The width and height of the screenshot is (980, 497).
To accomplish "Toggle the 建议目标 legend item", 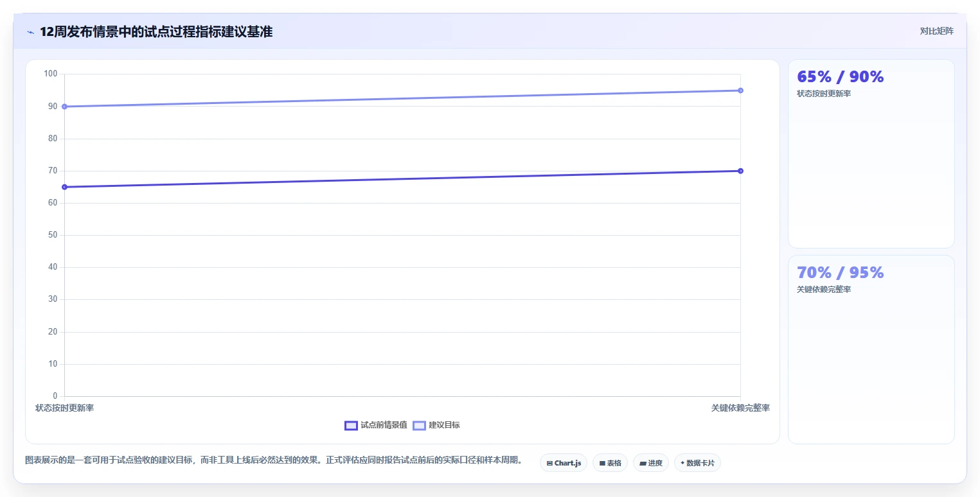I will pos(436,425).
